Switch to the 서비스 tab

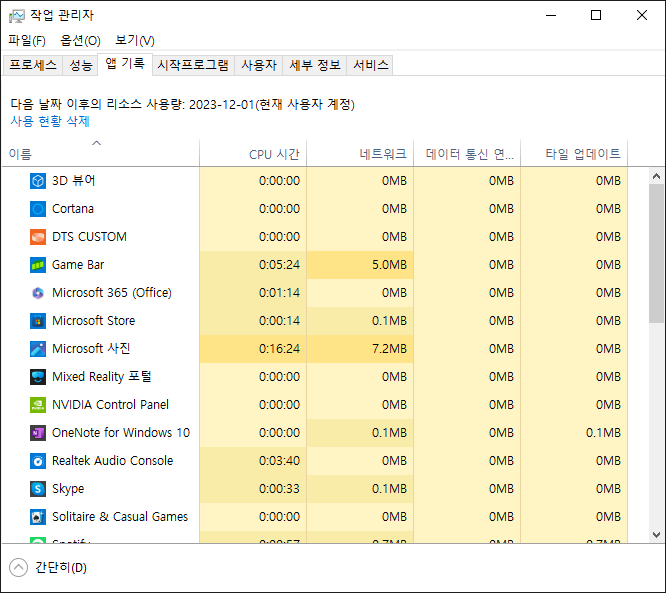point(370,65)
